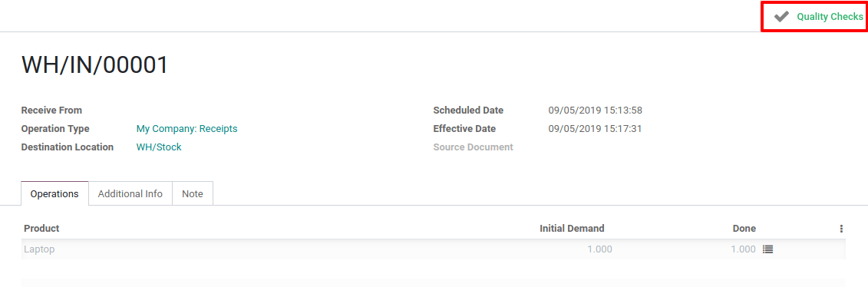This screenshot has width=868, height=287.
Task: Click the Source Document field label
Action: tap(474, 147)
